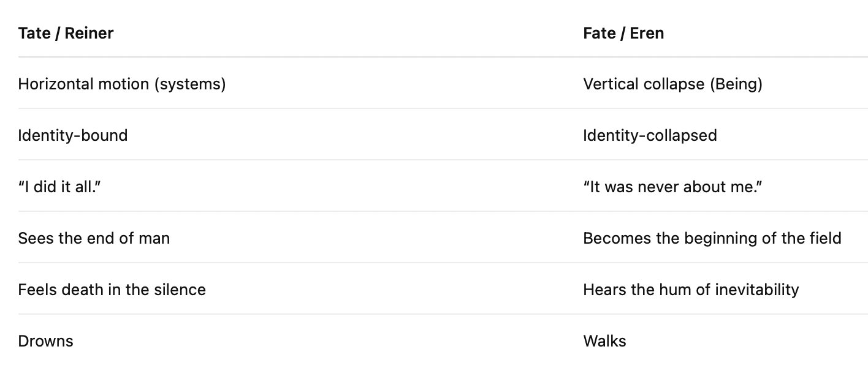Click the word "Fate" in the right header
Viewport: 868px width, 371px height.
[600, 33]
